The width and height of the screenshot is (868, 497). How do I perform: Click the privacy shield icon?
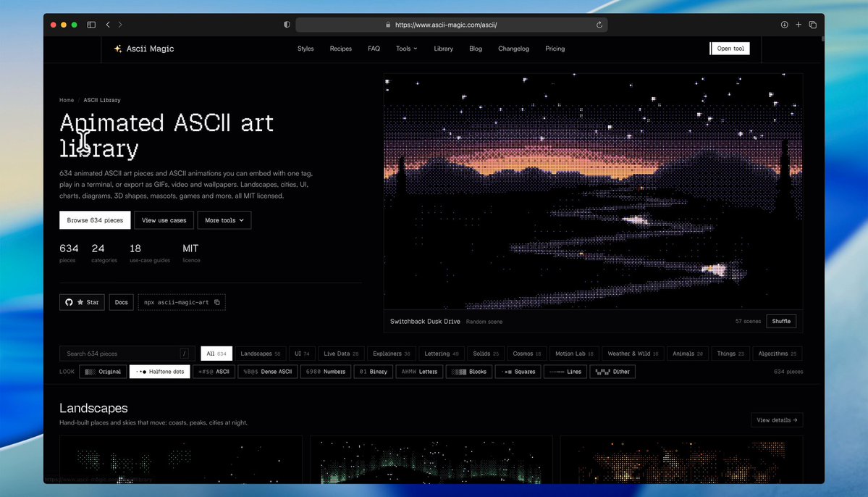click(x=287, y=25)
